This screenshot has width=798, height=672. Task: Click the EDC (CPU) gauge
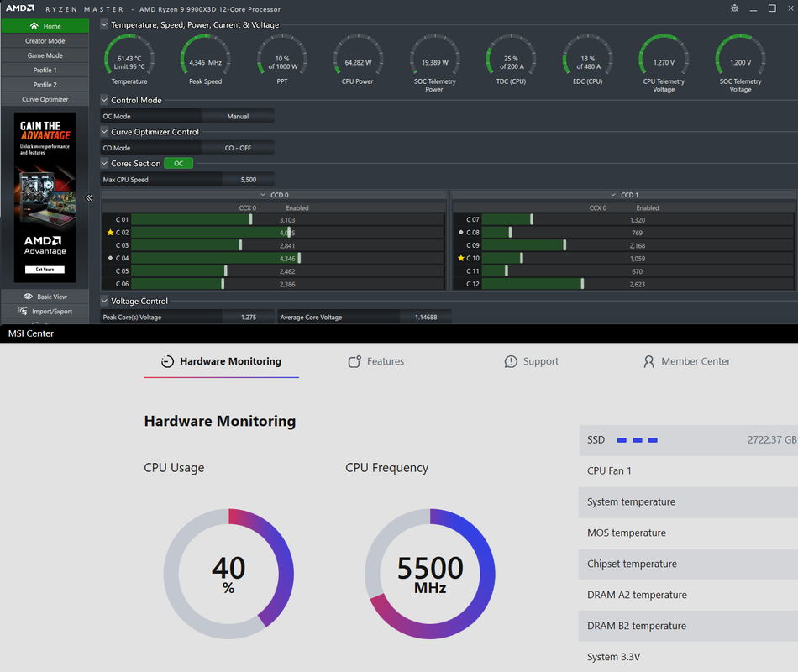[x=587, y=55]
